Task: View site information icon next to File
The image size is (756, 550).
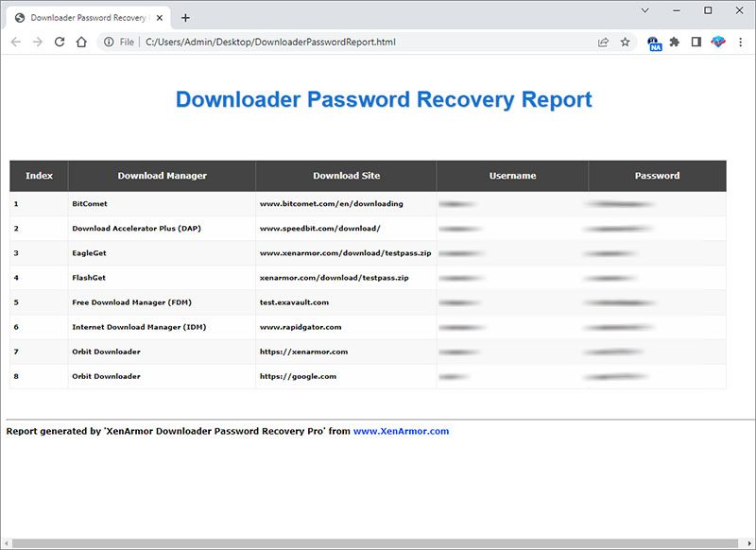Action: [109, 42]
